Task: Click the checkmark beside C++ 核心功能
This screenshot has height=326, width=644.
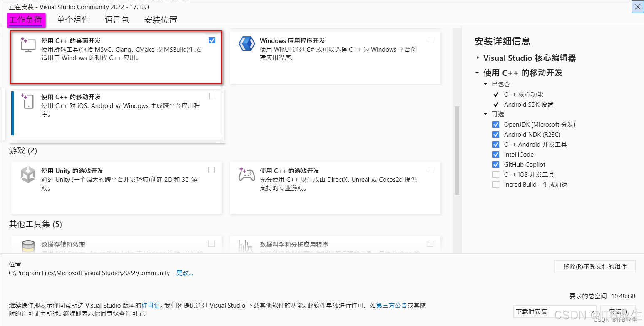Action: [x=496, y=95]
